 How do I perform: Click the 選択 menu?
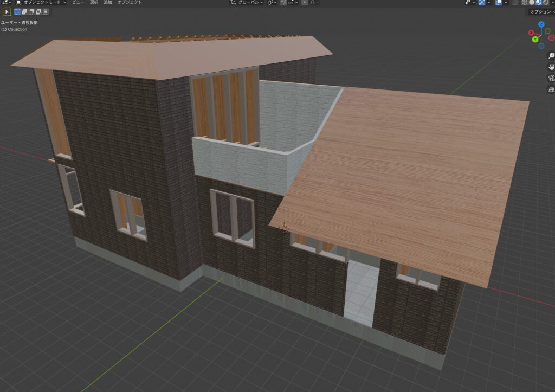tap(94, 2)
